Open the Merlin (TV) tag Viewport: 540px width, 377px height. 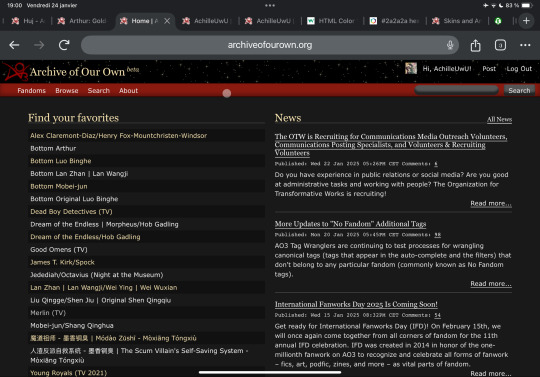click(x=48, y=313)
